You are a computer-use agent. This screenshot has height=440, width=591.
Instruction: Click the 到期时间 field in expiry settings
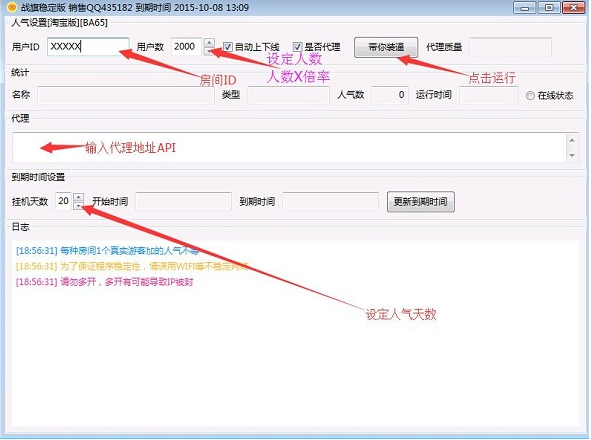[330, 201]
